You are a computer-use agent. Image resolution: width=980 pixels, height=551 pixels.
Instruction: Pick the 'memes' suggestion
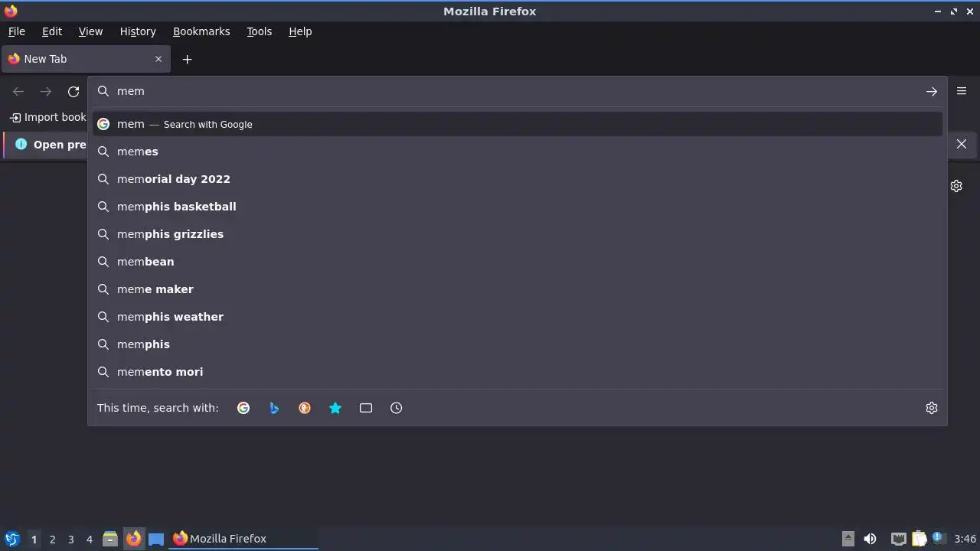coord(518,152)
